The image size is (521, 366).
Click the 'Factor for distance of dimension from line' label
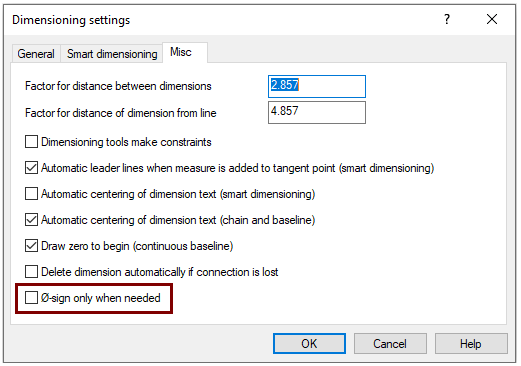[x=121, y=113]
